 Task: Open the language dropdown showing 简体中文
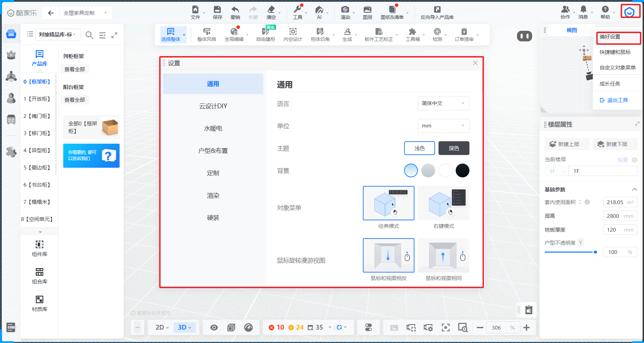443,103
